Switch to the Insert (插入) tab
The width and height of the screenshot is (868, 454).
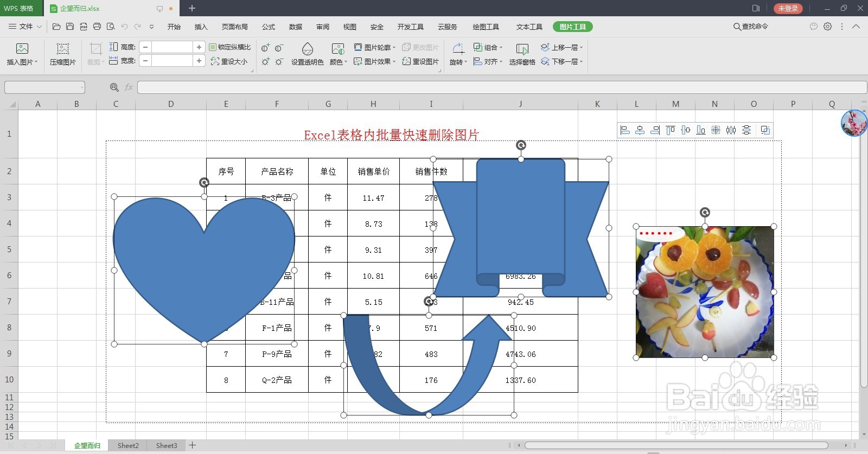click(201, 27)
